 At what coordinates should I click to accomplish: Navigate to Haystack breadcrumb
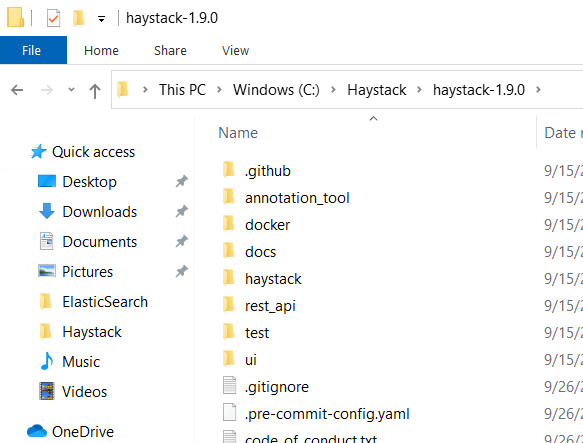(x=377, y=90)
